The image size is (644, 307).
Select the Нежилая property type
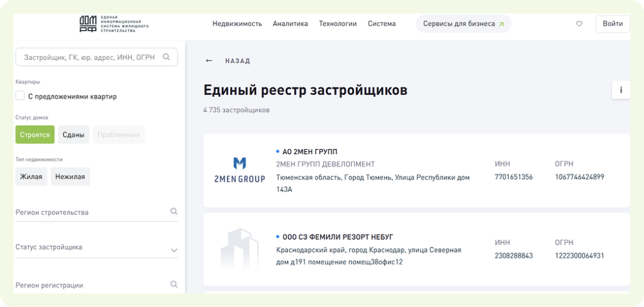tap(70, 177)
